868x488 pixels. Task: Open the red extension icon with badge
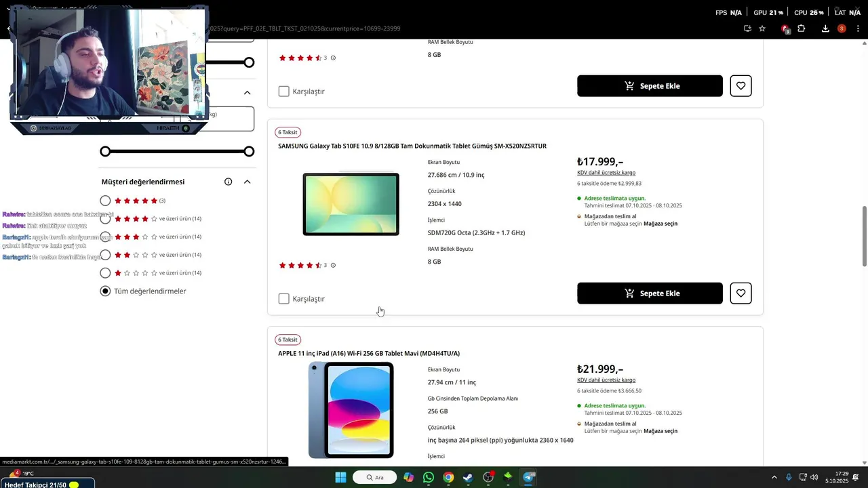pyautogui.click(x=785, y=28)
